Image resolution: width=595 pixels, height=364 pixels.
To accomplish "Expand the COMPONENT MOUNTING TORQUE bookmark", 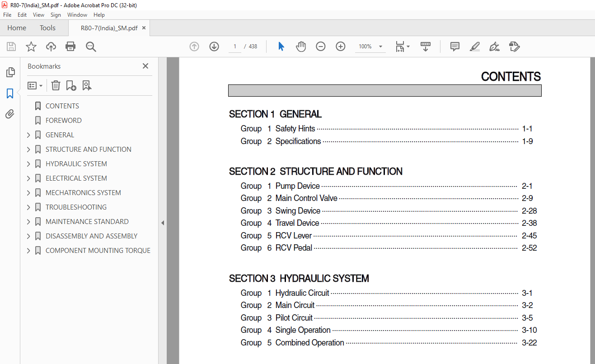I will pyautogui.click(x=28, y=251).
